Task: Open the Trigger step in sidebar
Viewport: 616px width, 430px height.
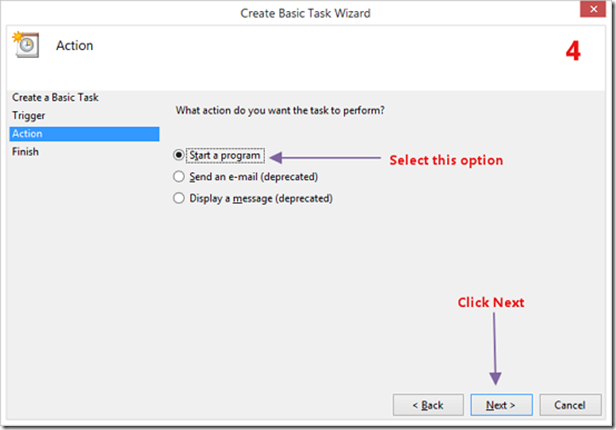Action: 29,116
